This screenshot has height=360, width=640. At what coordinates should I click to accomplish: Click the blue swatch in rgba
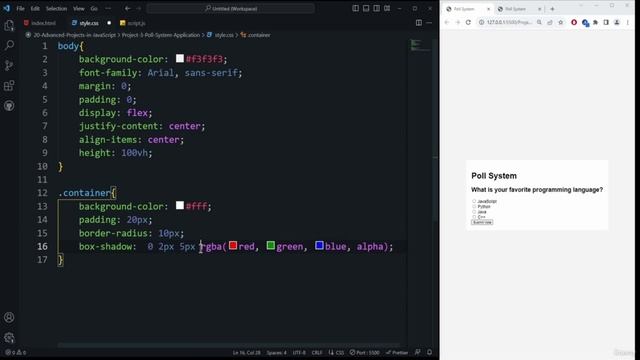[x=319, y=245]
